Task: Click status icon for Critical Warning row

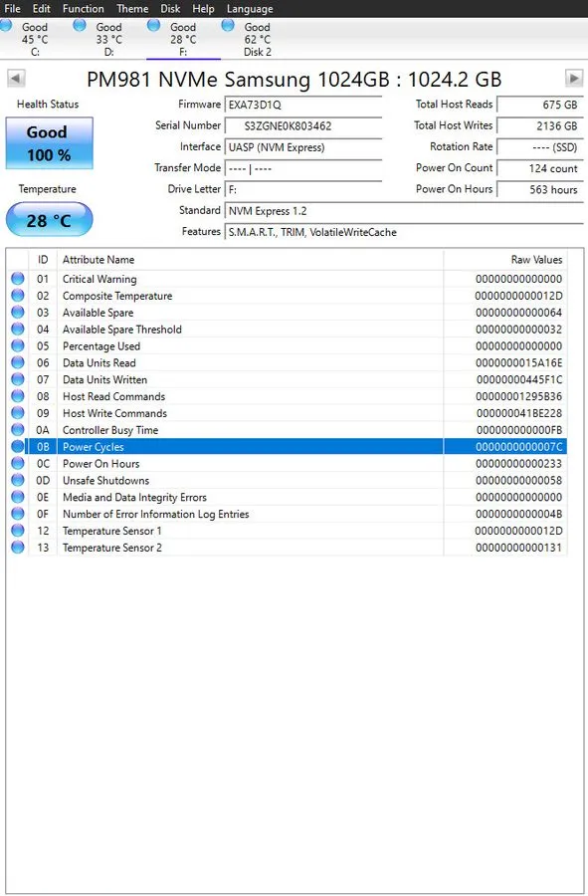Action: (18, 279)
